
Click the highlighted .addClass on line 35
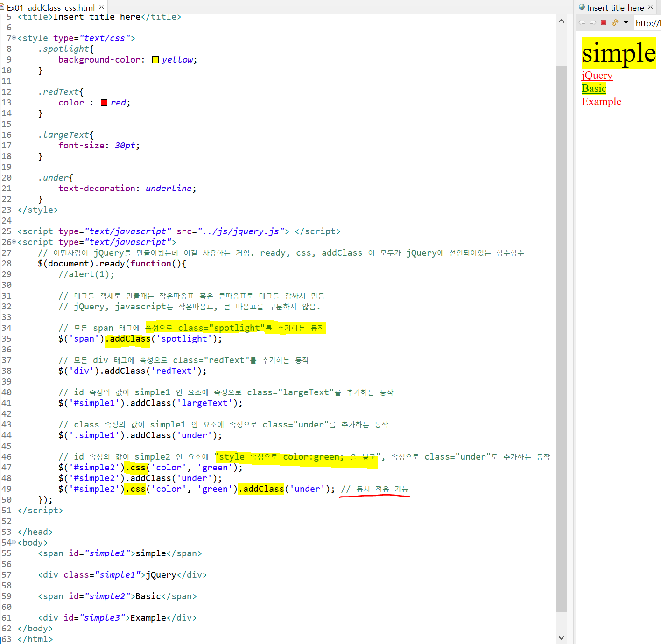(x=128, y=339)
